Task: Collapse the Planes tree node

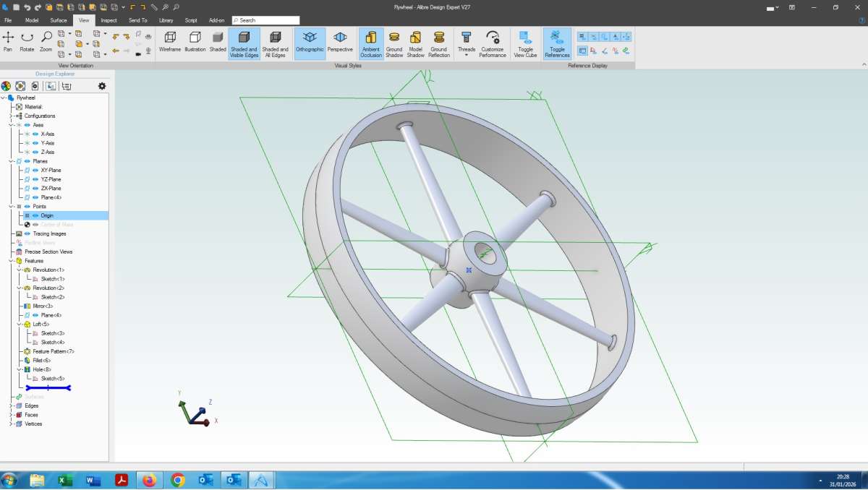Action: pyautogui.click(x=11, y=161)
